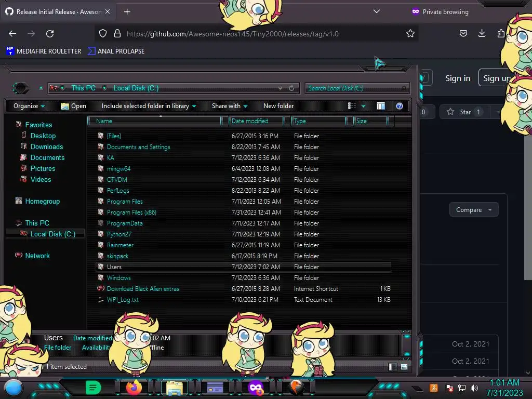Open view options dropdown arrow

pos(363,106)
